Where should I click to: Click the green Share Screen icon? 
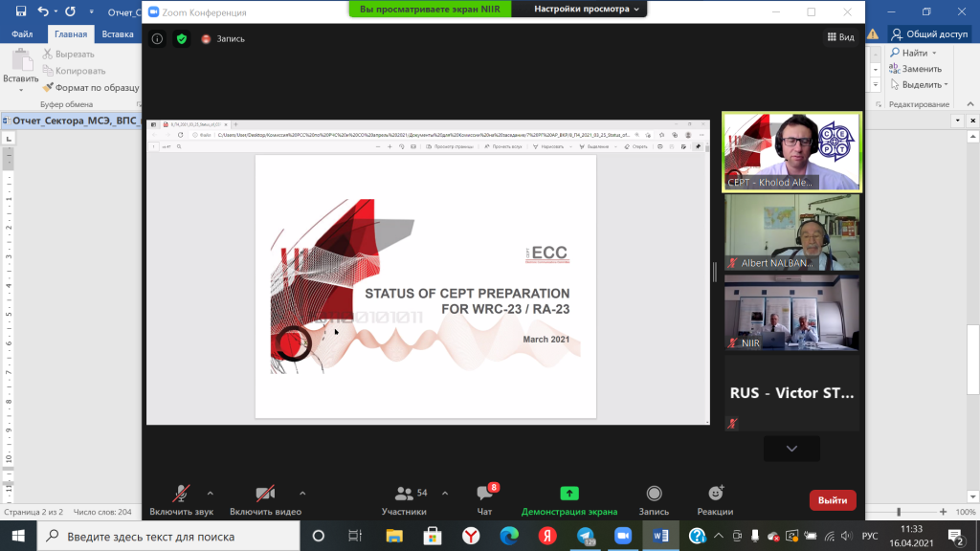[x=568, y=494]
